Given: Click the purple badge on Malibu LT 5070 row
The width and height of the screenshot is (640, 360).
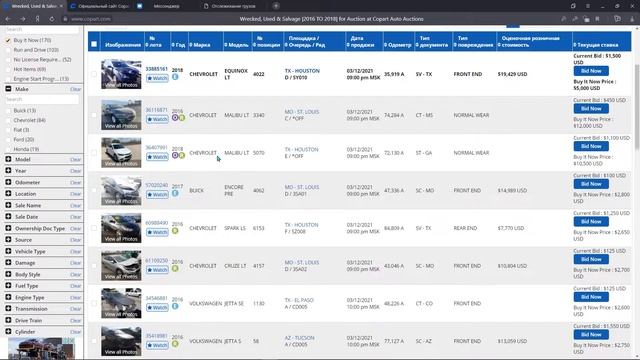Looking at the screenshot, I should (175, 155).
